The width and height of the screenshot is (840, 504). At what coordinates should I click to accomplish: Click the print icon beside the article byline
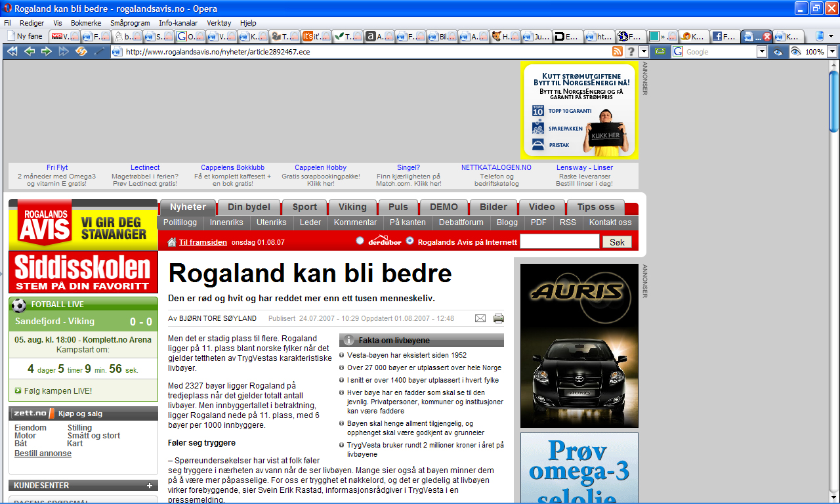click(499, 318)
